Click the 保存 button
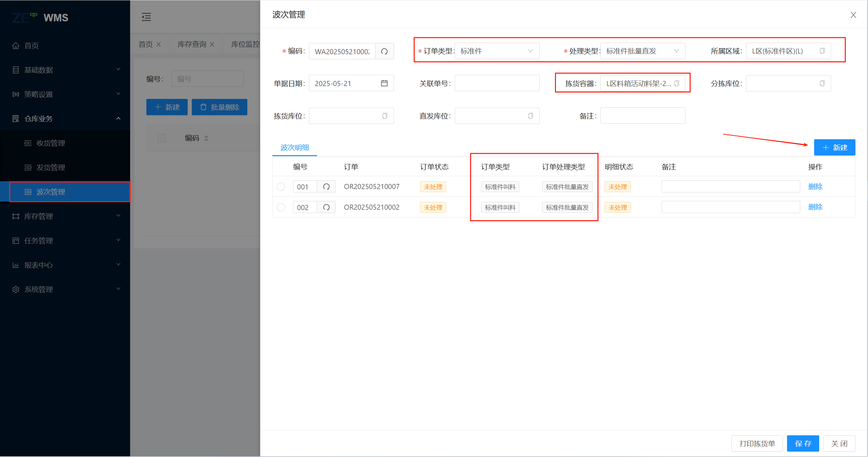Image resolution: width=868 pixels, height=457 pixels. tap(803, 443)
